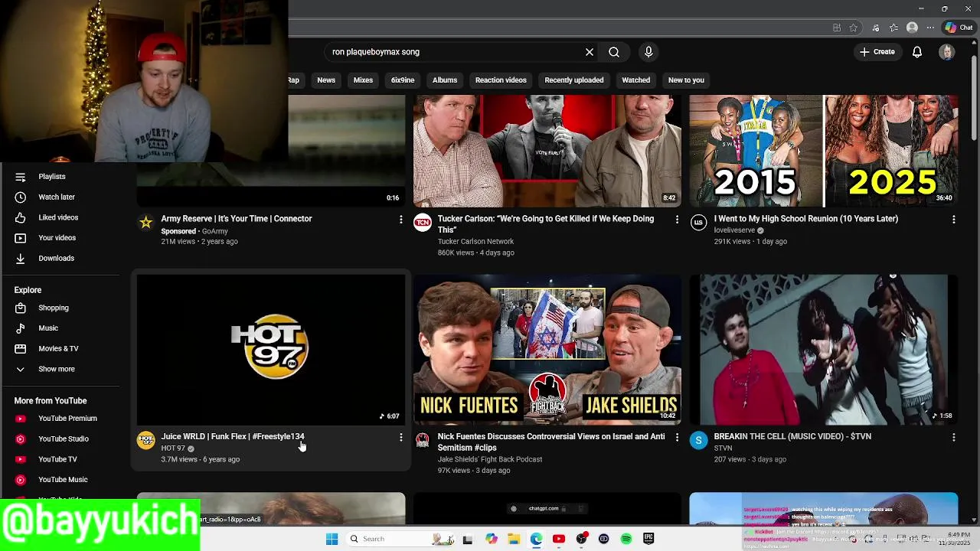Image resolution: width=980 pixels, height=551 pixels.
Task: Open Liked videos in the sidebar
Action: [60, 217]
